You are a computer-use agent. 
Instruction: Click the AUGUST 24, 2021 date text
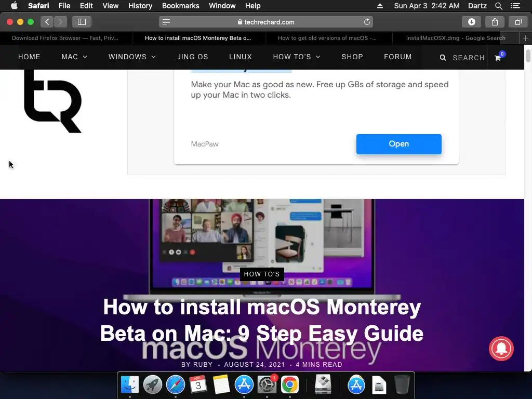[255, 364]
